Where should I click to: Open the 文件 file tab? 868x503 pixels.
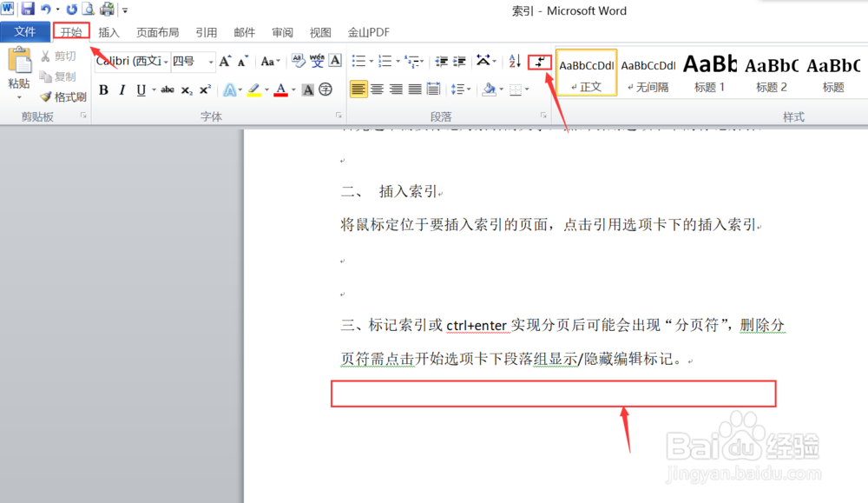click(x=25, y=32)
